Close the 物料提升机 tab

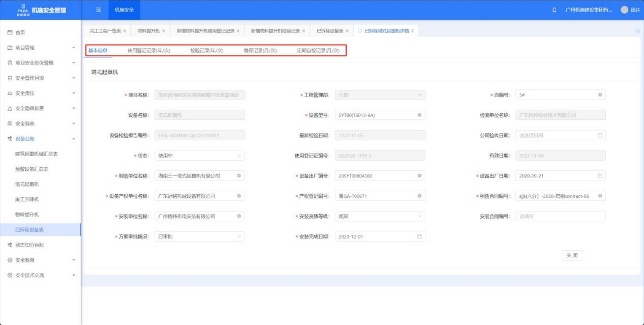pyautogui.click(x=164, y=31)
